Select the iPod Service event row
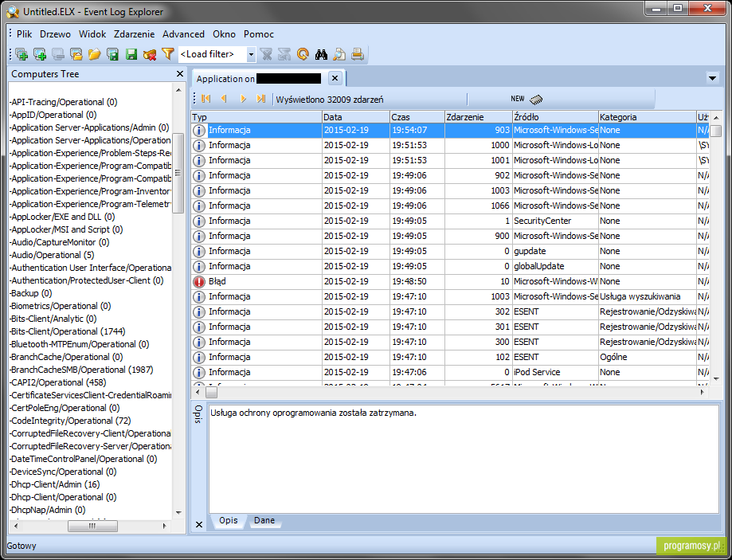 pyautogui.click(x=450, y=372)
